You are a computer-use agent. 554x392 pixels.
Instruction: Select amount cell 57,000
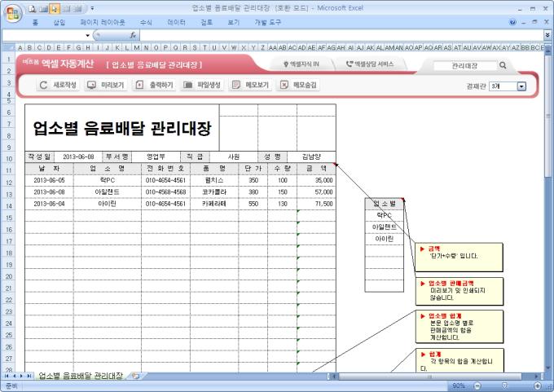coord(316,192)
